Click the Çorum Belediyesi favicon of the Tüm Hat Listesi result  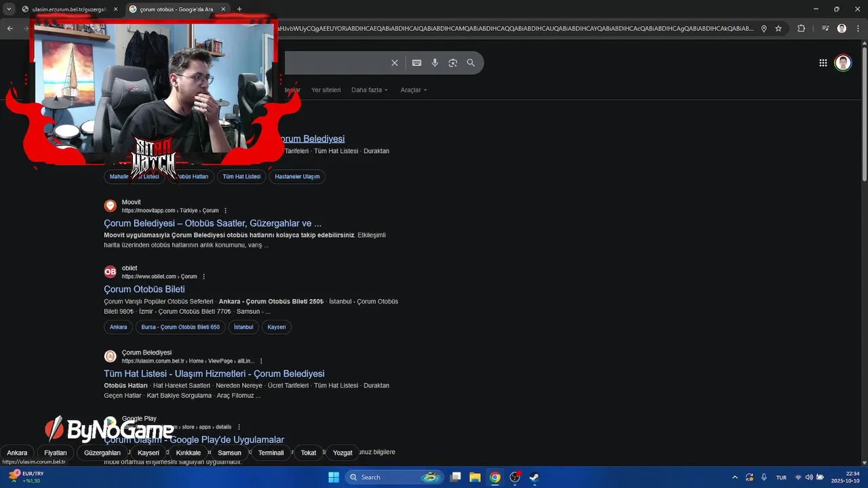(110, 357)
